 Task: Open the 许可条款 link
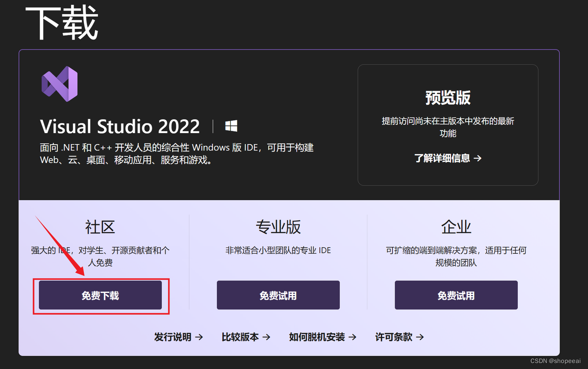point(394,337)
